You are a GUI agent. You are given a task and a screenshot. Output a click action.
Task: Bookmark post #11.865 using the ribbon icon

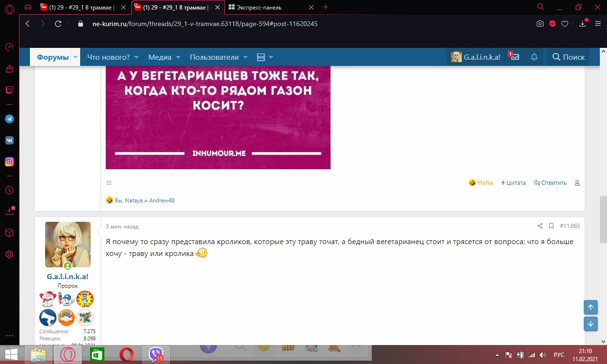[x=552, y=226]
